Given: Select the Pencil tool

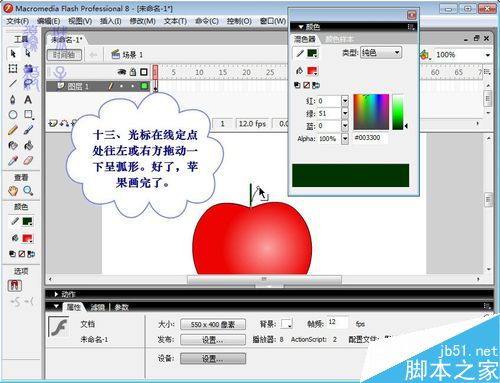Looking at the screenshot, I should (x=13, y=130).
